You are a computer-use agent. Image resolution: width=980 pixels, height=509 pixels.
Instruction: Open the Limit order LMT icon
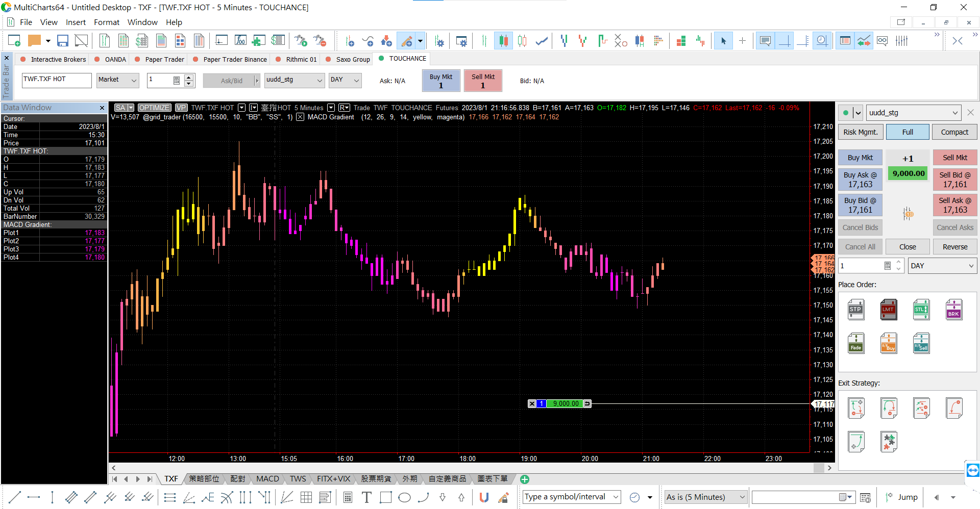(889, 310)
